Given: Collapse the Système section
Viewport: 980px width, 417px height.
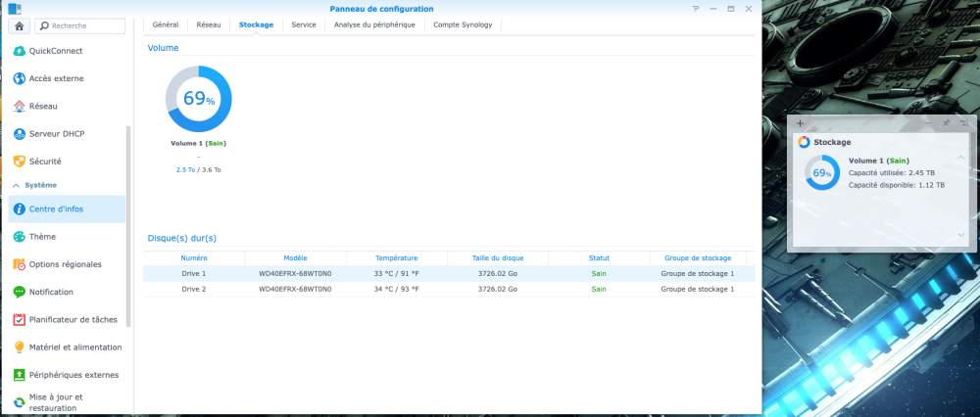Looking at the screenshot, I should 16,185.
